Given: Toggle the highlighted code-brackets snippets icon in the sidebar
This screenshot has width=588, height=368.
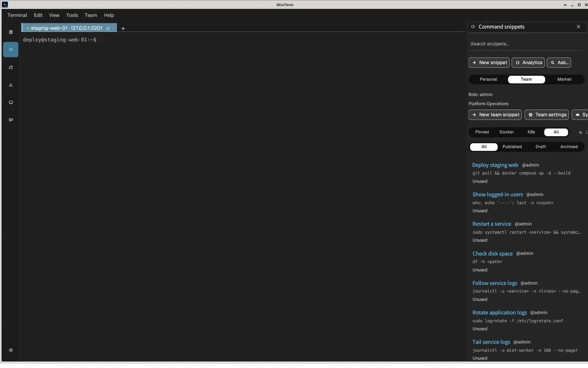Looking at the screenshot, I should pos(11,50).
